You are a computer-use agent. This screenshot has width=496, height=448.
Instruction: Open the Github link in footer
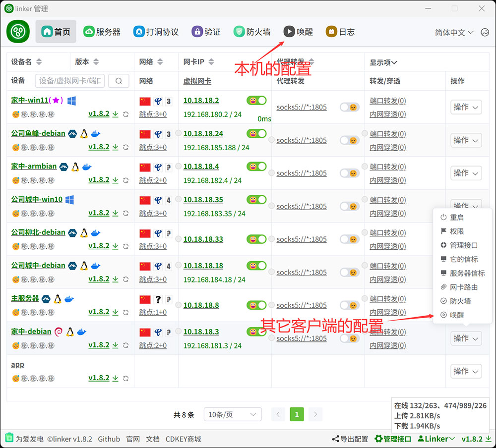coord(109,439)
